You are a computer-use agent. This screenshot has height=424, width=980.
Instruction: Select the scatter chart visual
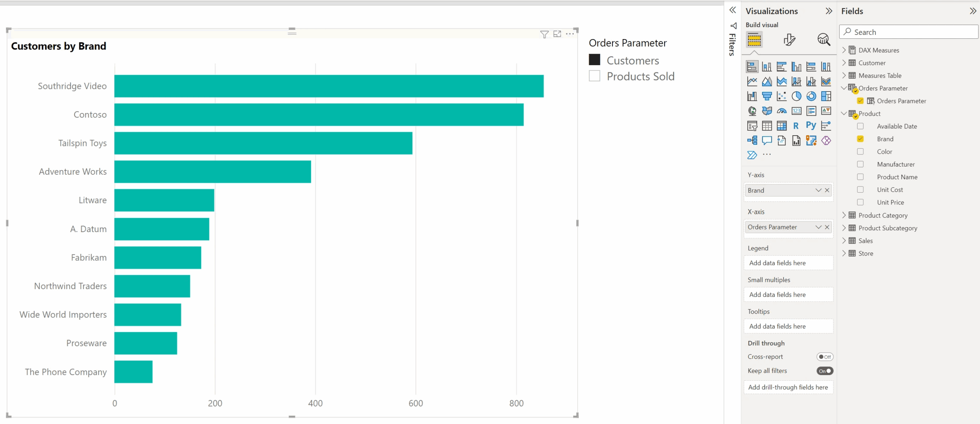781,96
